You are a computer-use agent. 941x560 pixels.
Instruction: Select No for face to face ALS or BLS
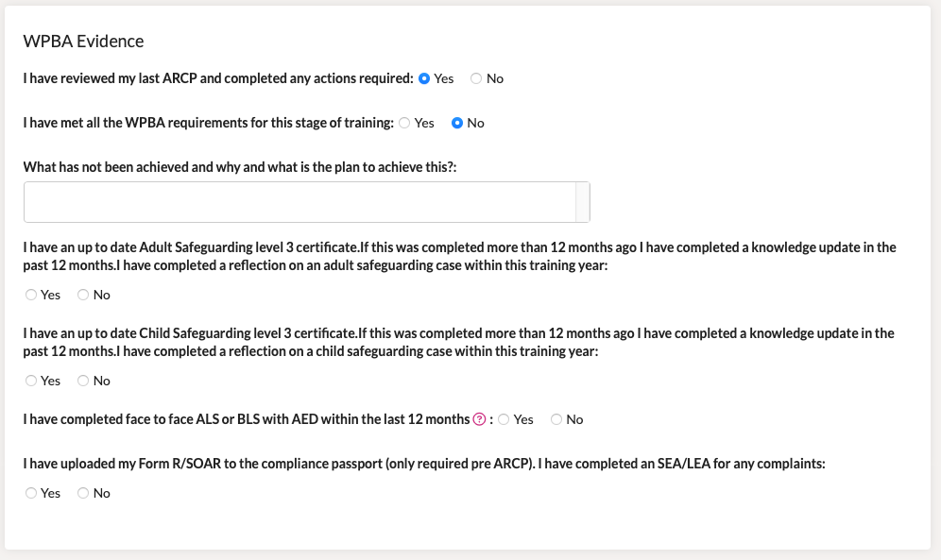point(555,419)
